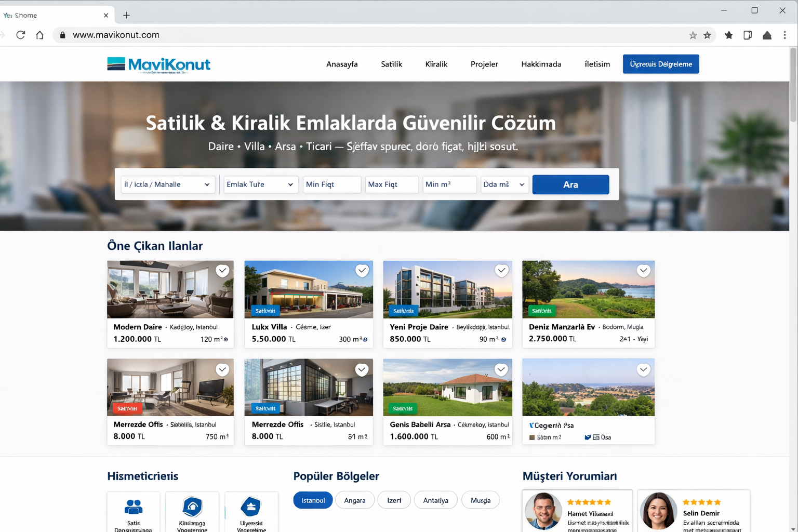
Task: Open the Projeler menu item
Action: point(484,64)
